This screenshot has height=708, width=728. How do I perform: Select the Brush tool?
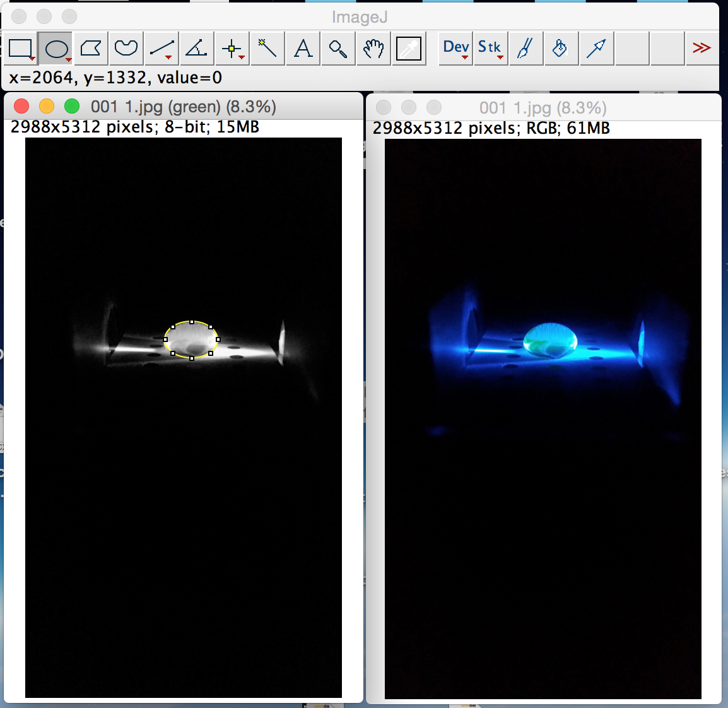pos(525,49)
